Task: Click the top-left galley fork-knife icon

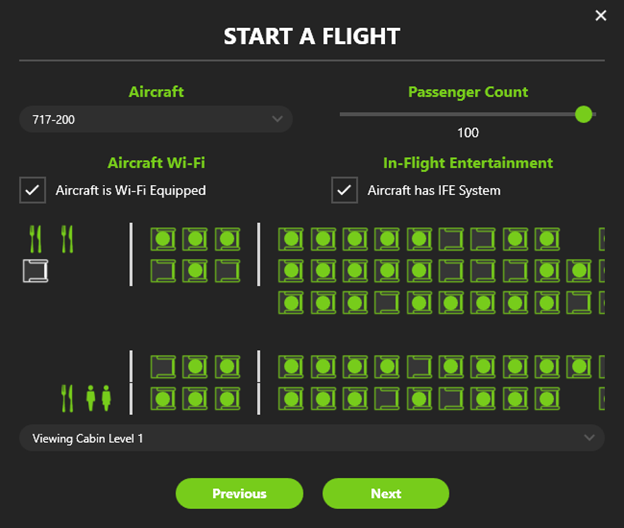Action: pyautogui.click(x=36, y=239)
